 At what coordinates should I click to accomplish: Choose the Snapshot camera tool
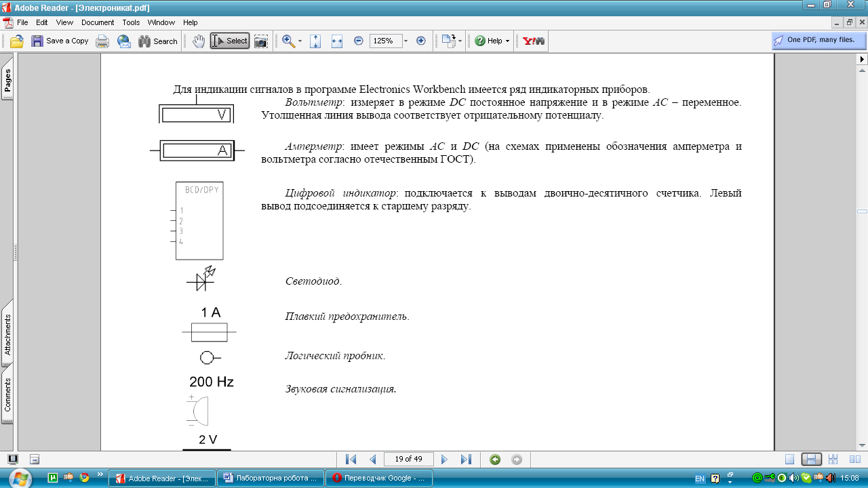click(x=261, y=41)
